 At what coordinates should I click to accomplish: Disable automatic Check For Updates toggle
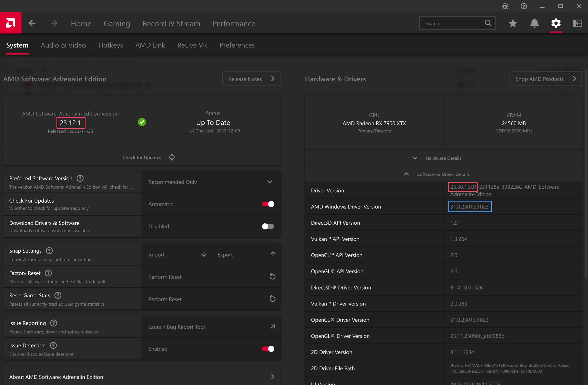coord(268,204)
